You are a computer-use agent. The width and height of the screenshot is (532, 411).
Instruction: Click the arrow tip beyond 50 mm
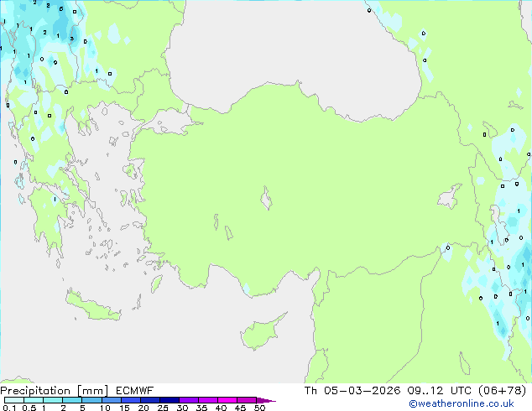[x=266, y=400]
